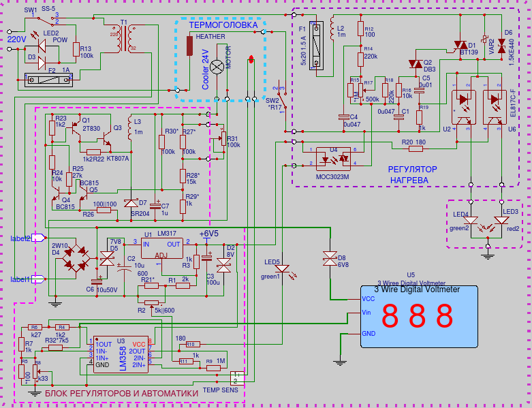
Task: Click the РЕГУЛЯТОР НАГРЕВА block label
Action: (x=408, y=175)
